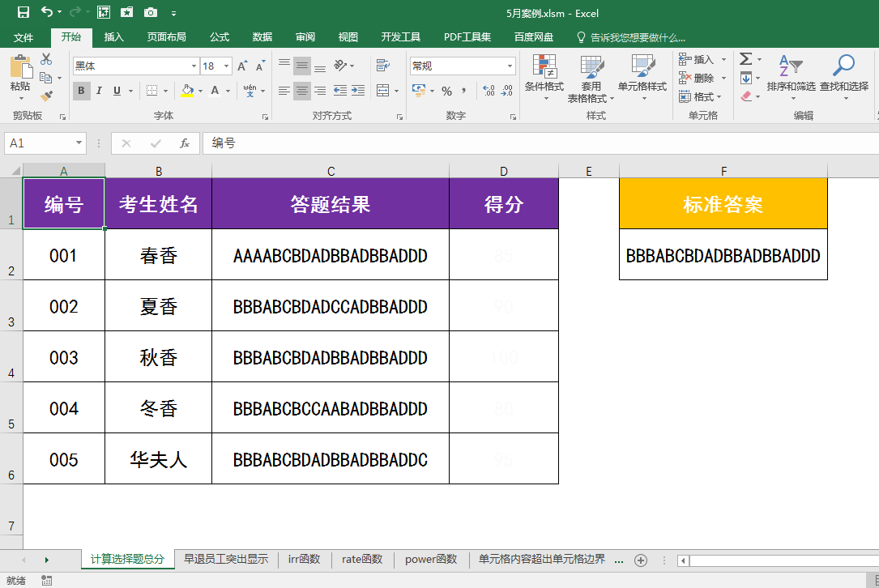This screenshot has width=879, height=588.
Task: Toggle center horizontal alignment
Action: click(x=302, y=90)
